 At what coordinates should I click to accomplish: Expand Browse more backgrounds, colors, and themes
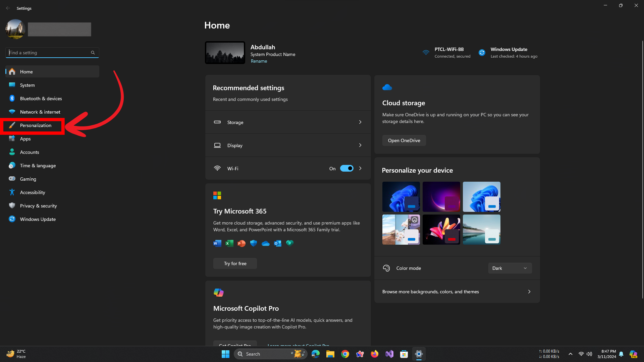[x=529, y=292]
